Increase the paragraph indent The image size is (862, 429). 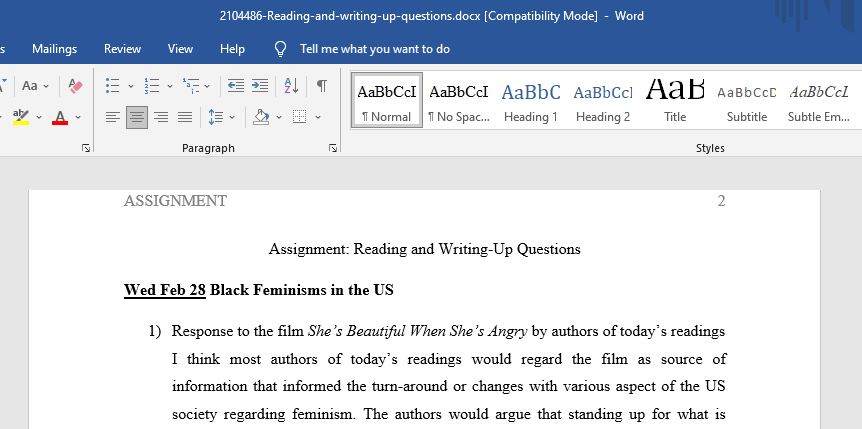pos(260,86)
